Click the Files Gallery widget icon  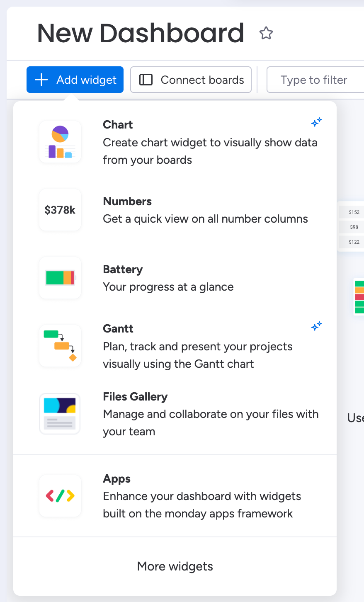tap(60, 414)
